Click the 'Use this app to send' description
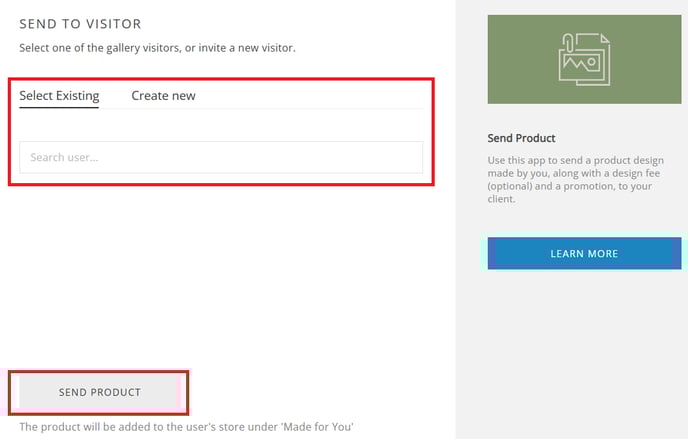This screenshot has height=439, width=688. click(575, 179)
